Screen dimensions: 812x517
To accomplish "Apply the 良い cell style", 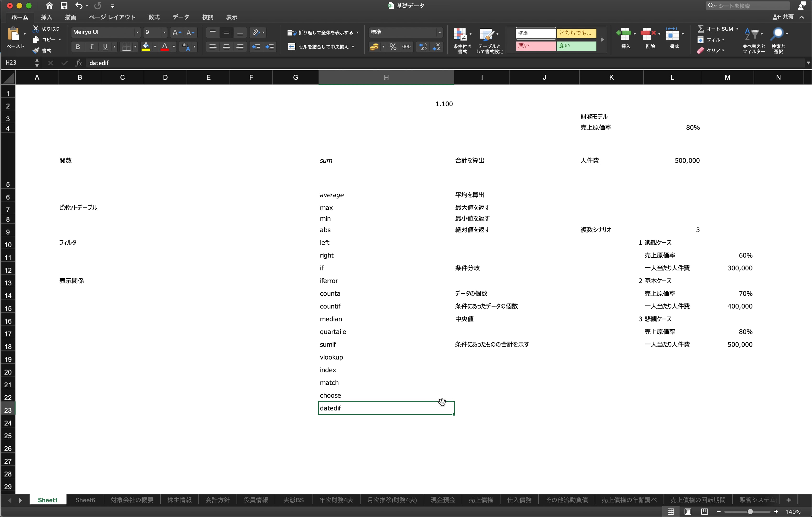I will 577,46.
